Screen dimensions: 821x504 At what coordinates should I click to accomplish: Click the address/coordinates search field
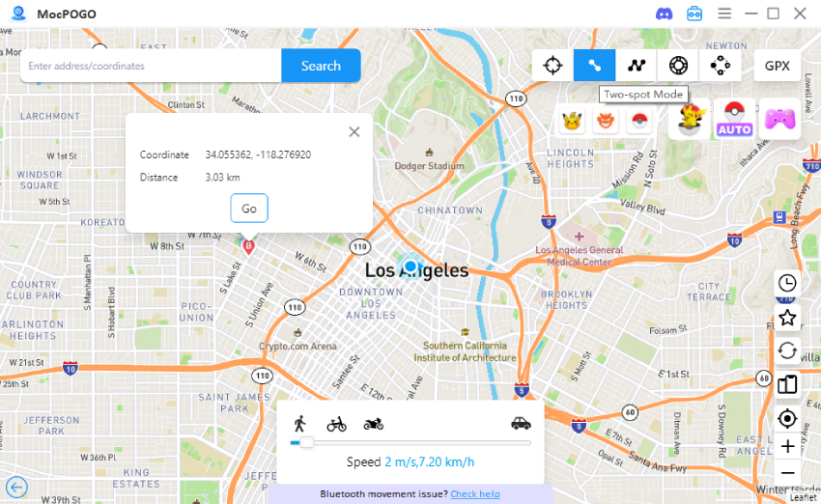pos(151,66)
